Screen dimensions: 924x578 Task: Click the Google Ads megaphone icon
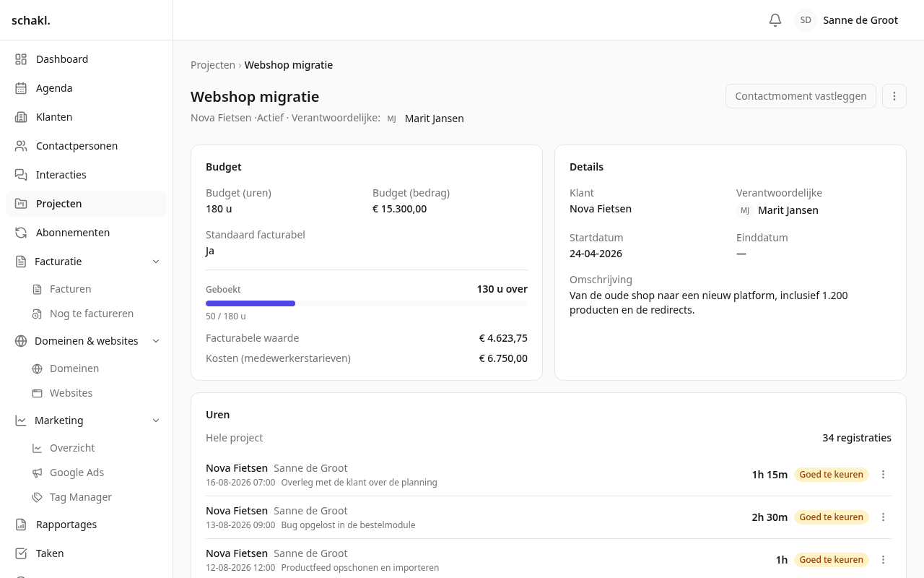(37, 473)
